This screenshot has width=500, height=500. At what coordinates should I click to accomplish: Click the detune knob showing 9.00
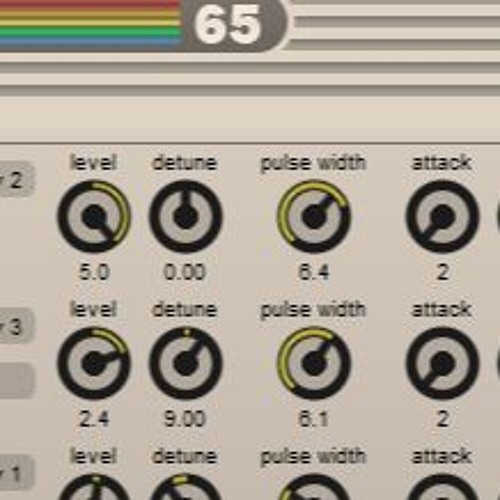point(185,363)
